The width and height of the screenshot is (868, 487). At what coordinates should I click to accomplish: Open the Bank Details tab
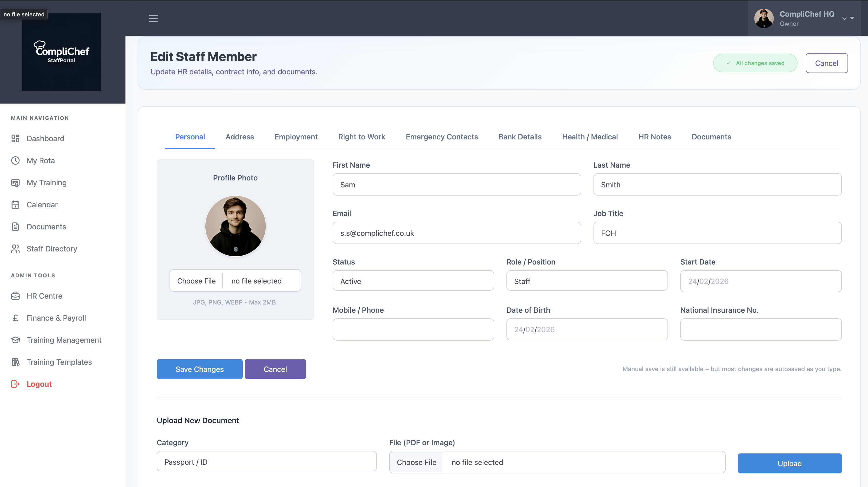520,137
